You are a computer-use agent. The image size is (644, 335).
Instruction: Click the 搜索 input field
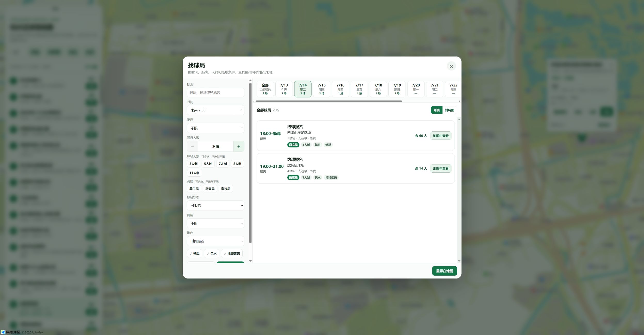(216, 93)
